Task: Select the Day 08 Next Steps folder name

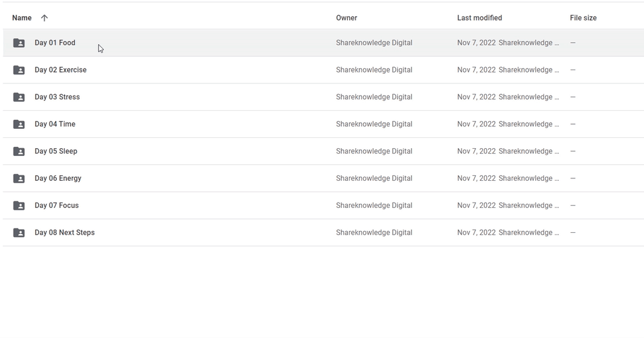Action: (65, 233)
